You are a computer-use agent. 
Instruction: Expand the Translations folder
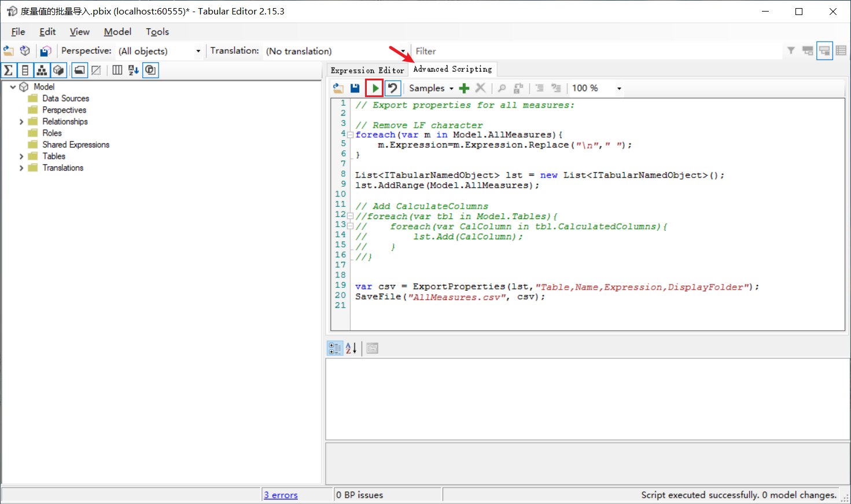[x=21, y=168]
